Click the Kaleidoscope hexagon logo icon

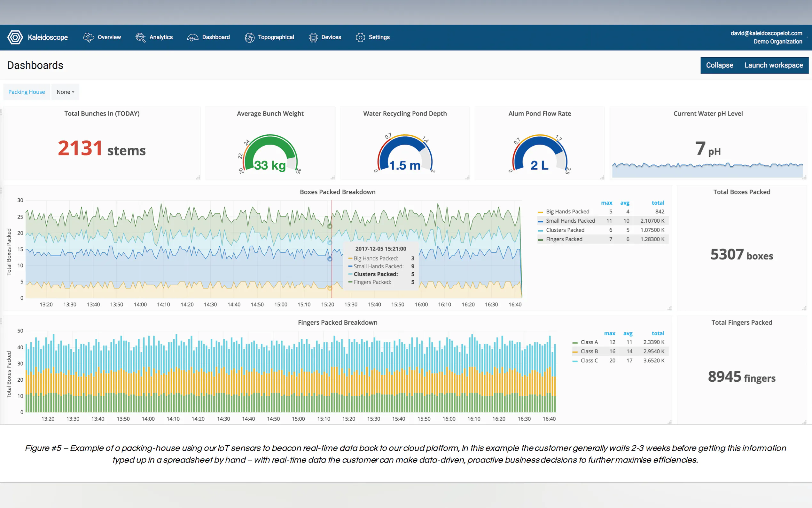click(15, 37)
